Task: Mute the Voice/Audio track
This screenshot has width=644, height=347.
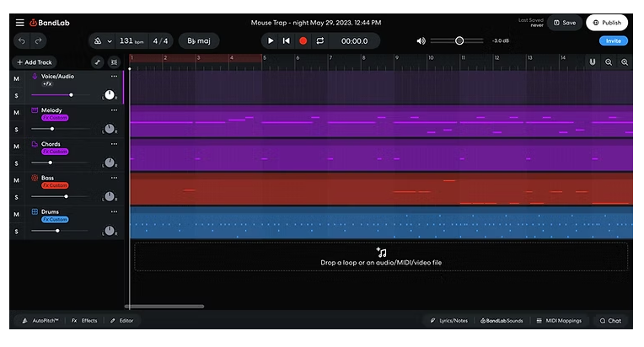Action: [x=16, y=78]
